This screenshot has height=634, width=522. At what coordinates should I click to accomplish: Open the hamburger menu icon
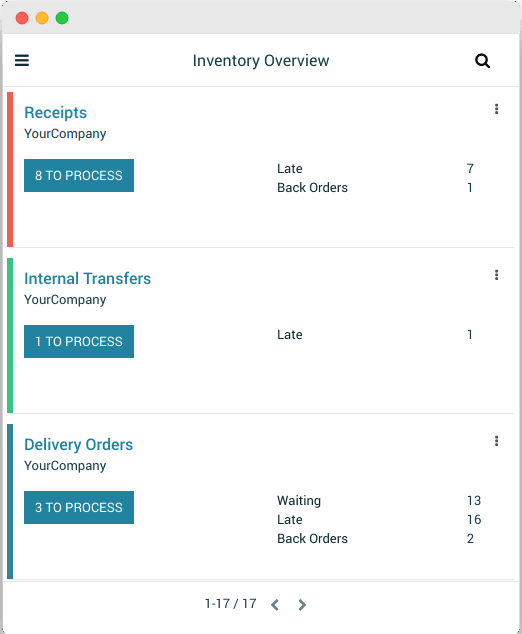22,60
